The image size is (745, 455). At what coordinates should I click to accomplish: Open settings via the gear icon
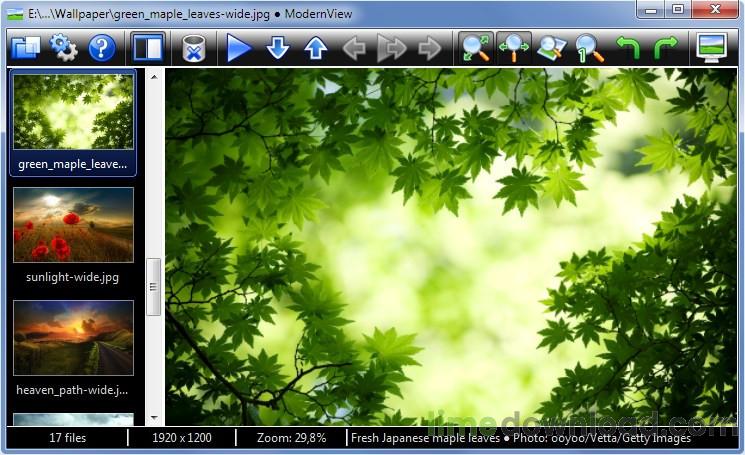[63, 47]
